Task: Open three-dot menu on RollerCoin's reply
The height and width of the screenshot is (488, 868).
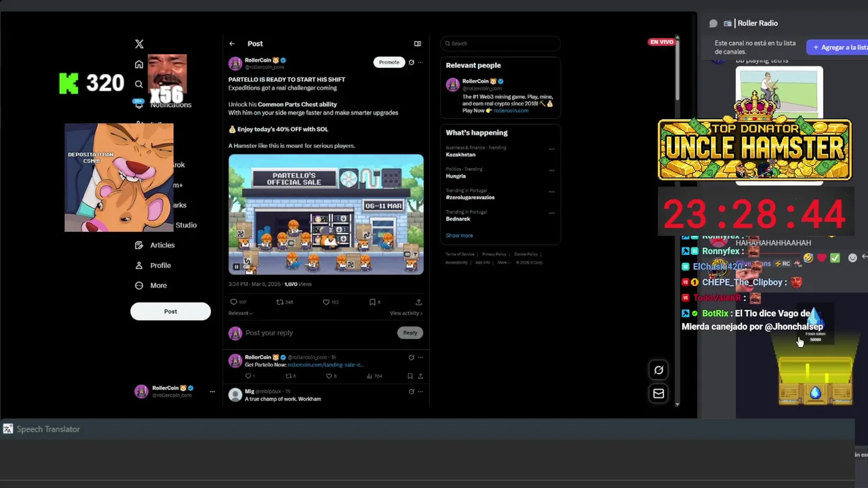Action: (420, 357)
